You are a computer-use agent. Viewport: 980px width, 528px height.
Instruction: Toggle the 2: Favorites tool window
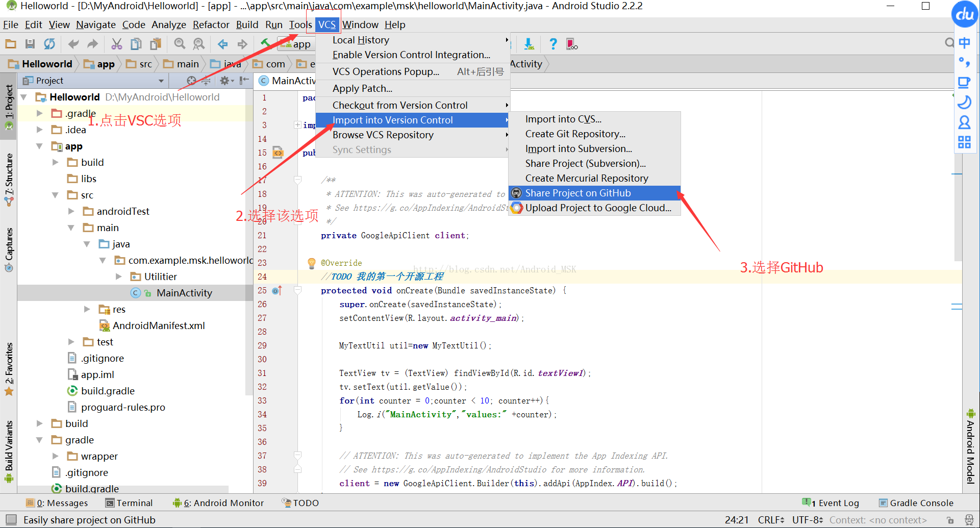click(9, 369)
